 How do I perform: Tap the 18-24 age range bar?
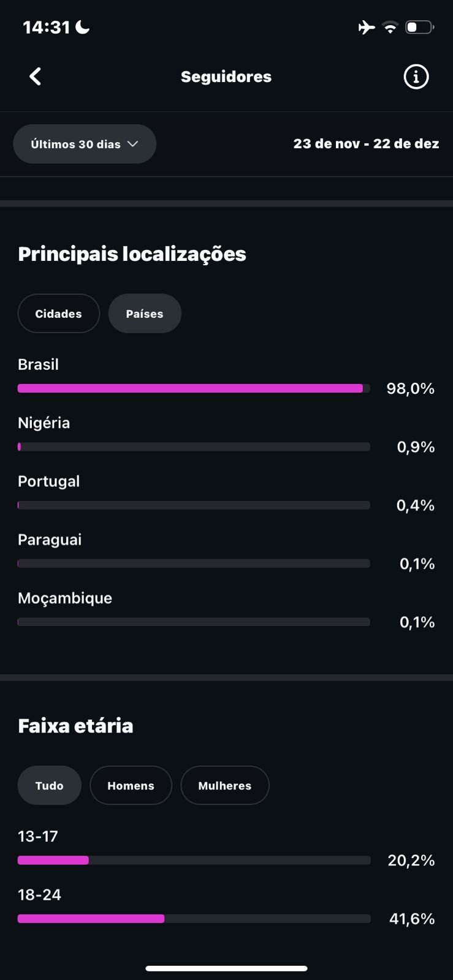point(193,919)
